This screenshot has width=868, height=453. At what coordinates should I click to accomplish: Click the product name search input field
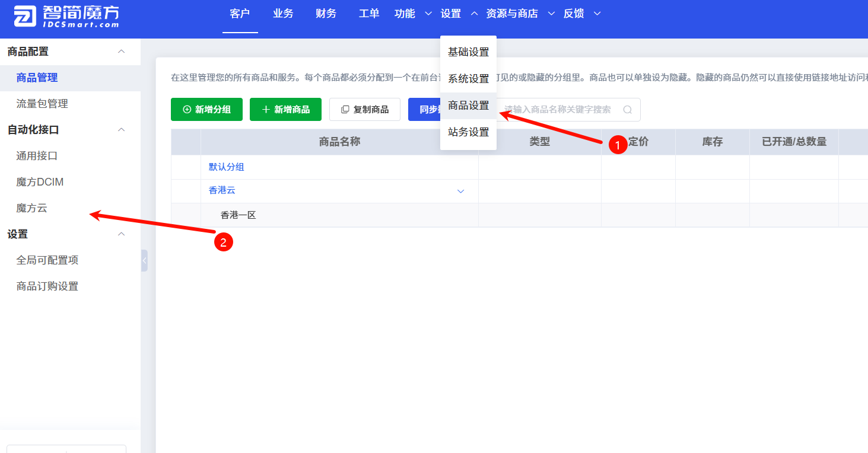point(564,110)
